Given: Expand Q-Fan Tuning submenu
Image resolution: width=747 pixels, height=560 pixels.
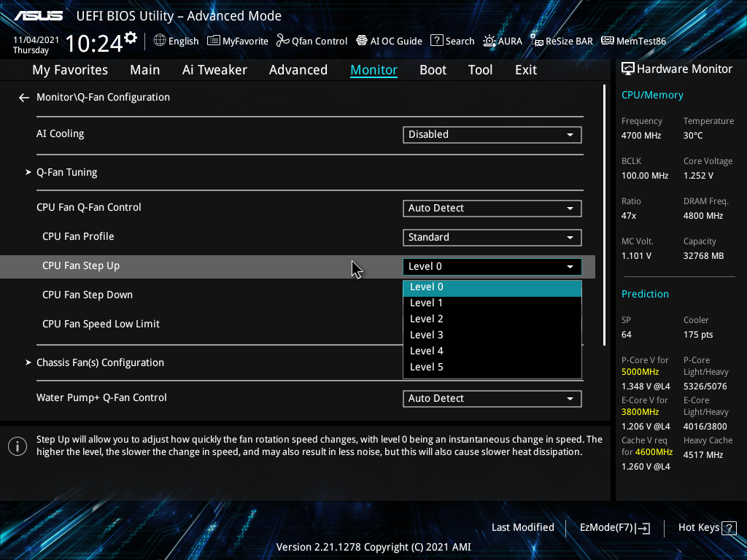Looking at the screenshot, I should coord(66,172).
